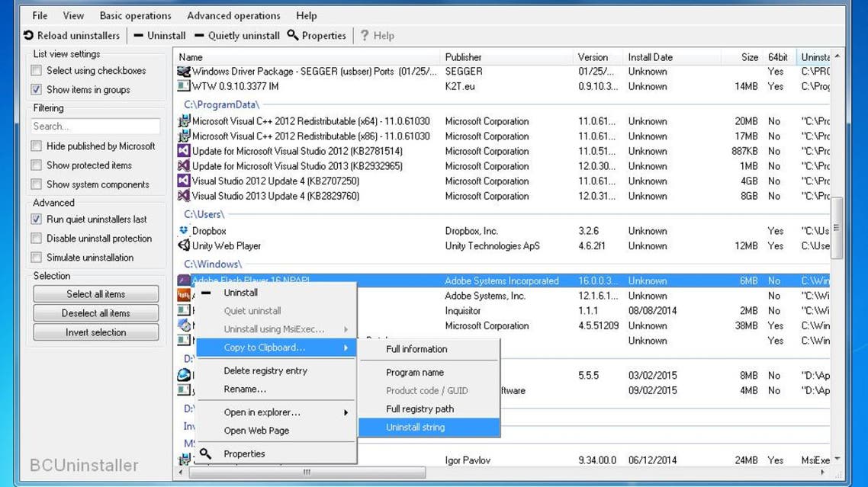Click Quietly uninstall in the toolbar
Viewport: 868px width, 487px height.
[x=237, y=35]
